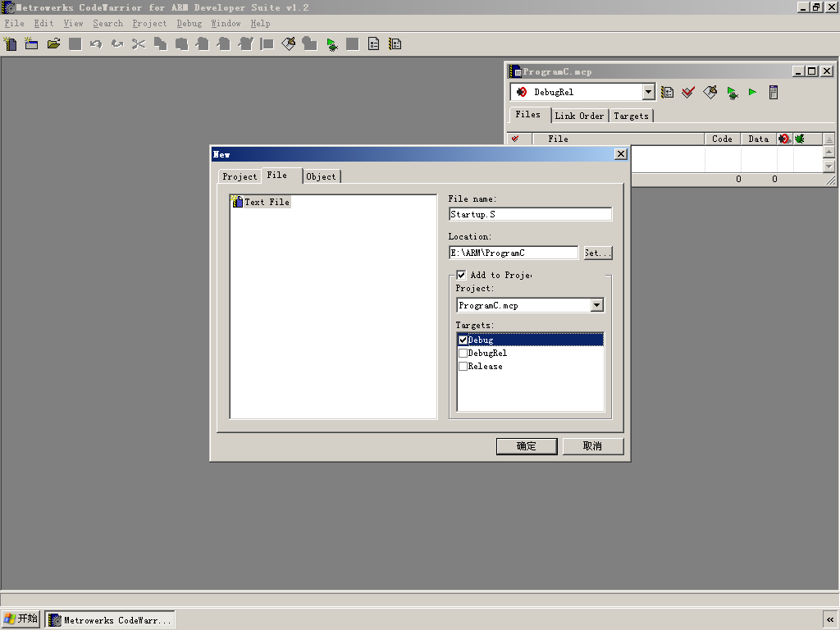Click the last icon in the main toolbar
840x630 pixels.
395,44
